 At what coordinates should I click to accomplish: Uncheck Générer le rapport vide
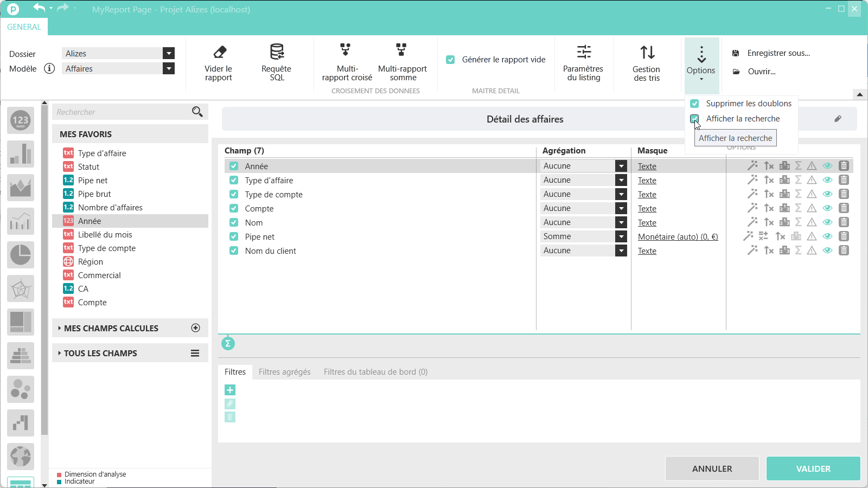[x=450, y=60]
